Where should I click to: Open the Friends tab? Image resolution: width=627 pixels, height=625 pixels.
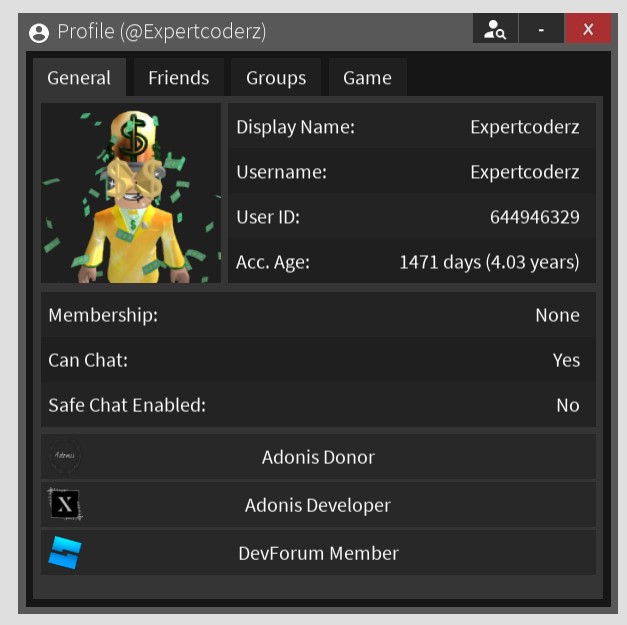click(179, 78)
